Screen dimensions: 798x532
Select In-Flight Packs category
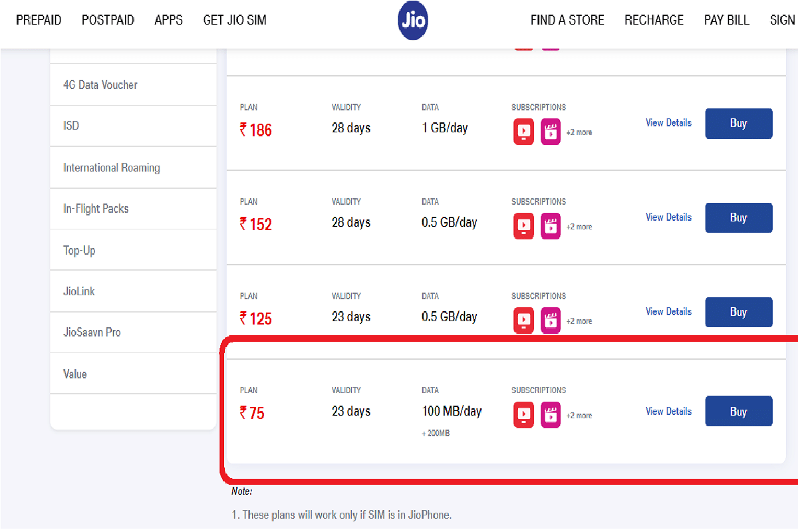pos(133,209)
